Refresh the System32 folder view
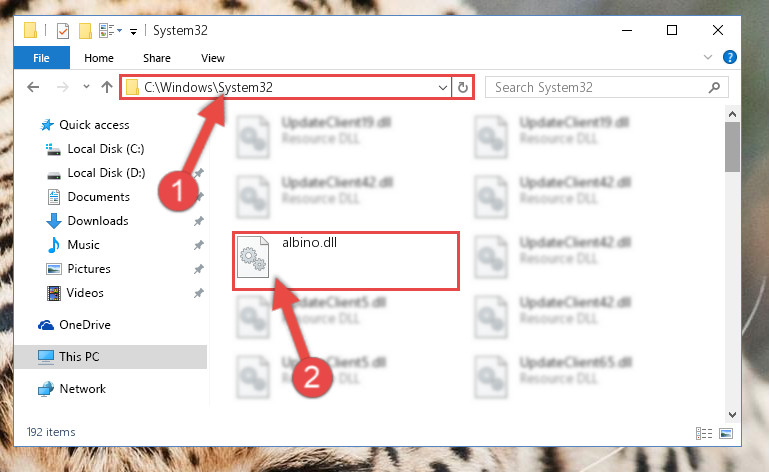The width and height of the screenshot is (769, 472). 462,88
